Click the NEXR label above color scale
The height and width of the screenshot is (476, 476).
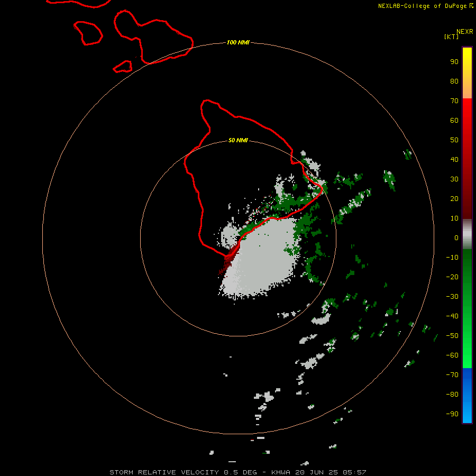(465, 32)
